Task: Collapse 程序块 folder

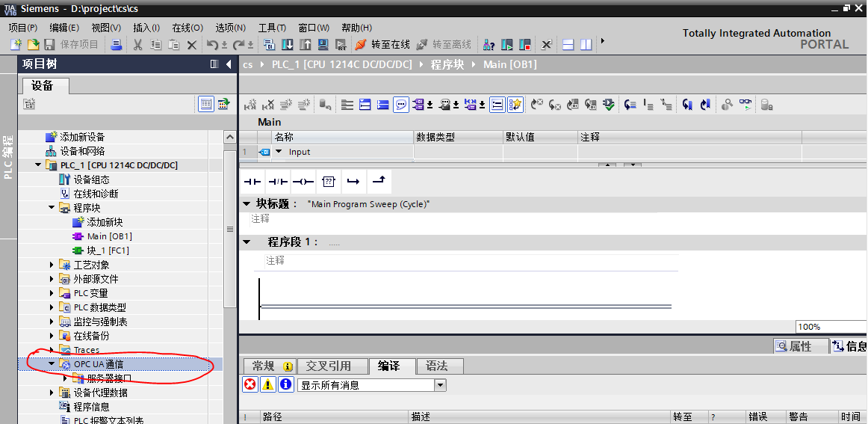Action: [52, 208]
